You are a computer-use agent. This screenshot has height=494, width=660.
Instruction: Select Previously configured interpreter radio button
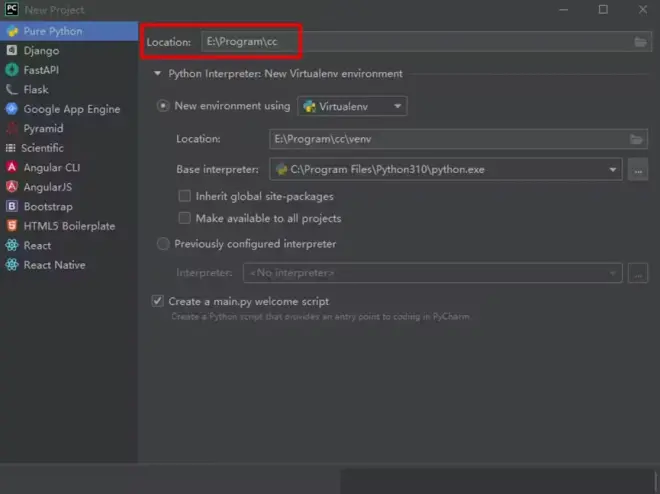click(x=163, y=244)
